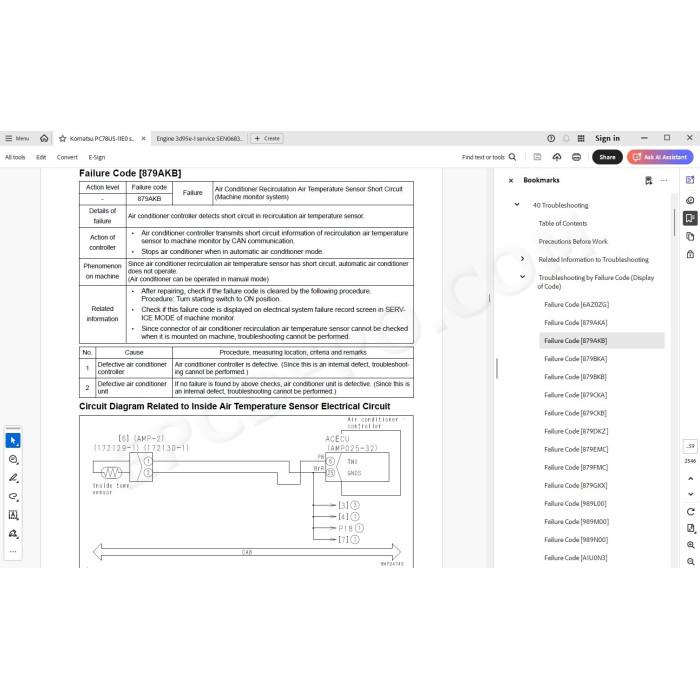The image size is (700, 700).
Task: Open the comments panel icon
Action: [690, 200]
